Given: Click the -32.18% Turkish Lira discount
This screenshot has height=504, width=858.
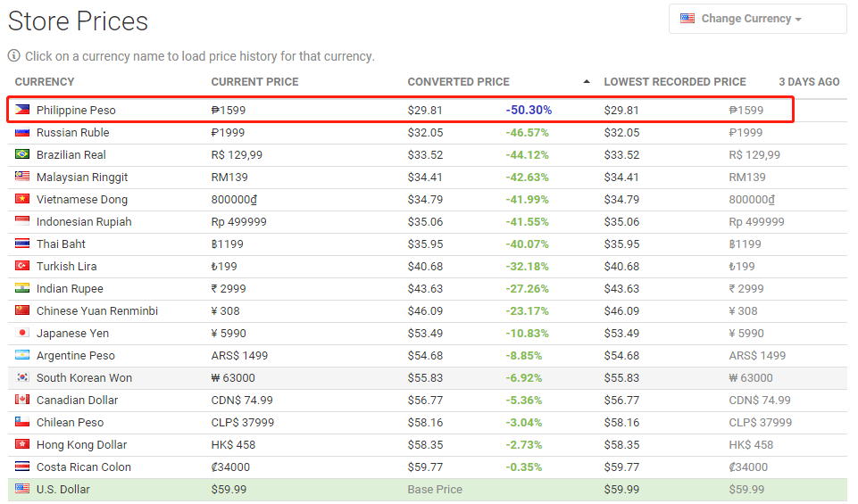Looking at the screenshot, I should (x=527, y=266).
